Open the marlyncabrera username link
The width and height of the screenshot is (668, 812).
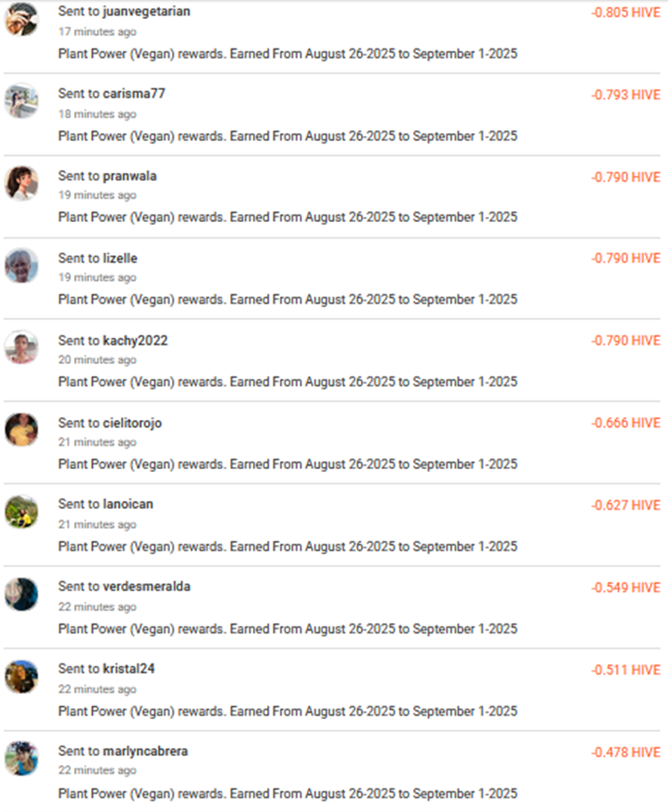tap(145, 752)
